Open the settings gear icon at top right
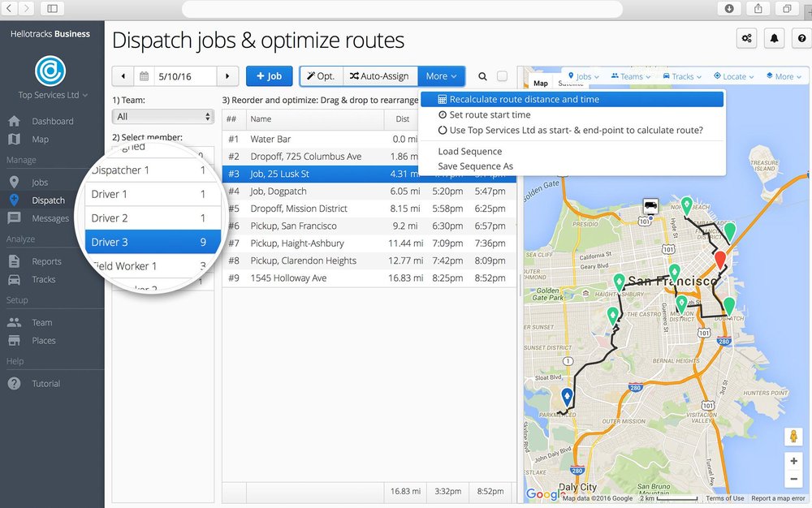Screen dimensions: 812x508 747,37
